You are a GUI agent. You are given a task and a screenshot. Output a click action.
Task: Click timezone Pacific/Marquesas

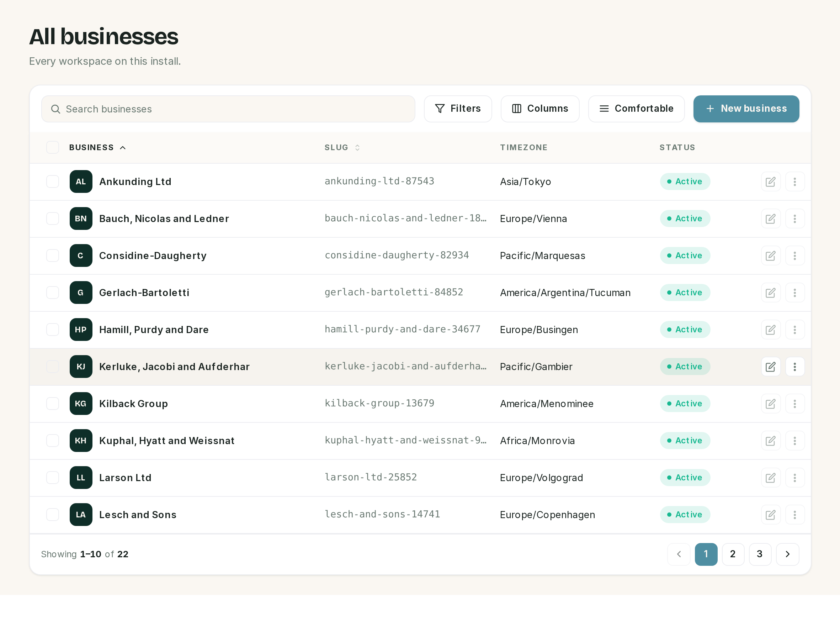pos(542,256)
